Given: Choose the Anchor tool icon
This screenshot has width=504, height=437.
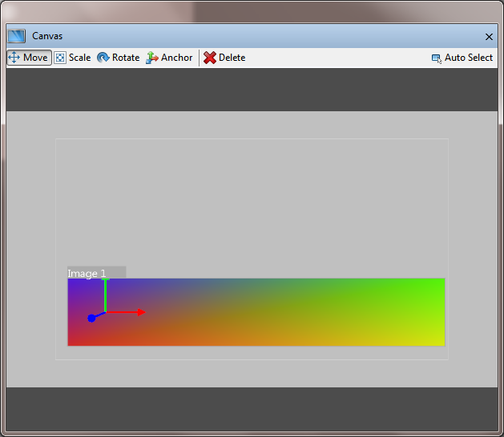Looking at the screenshot, I should (x=152, y=58).
